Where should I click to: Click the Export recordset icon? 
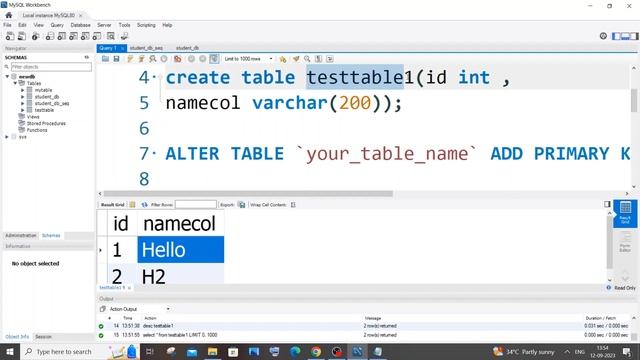pos(242,204)
